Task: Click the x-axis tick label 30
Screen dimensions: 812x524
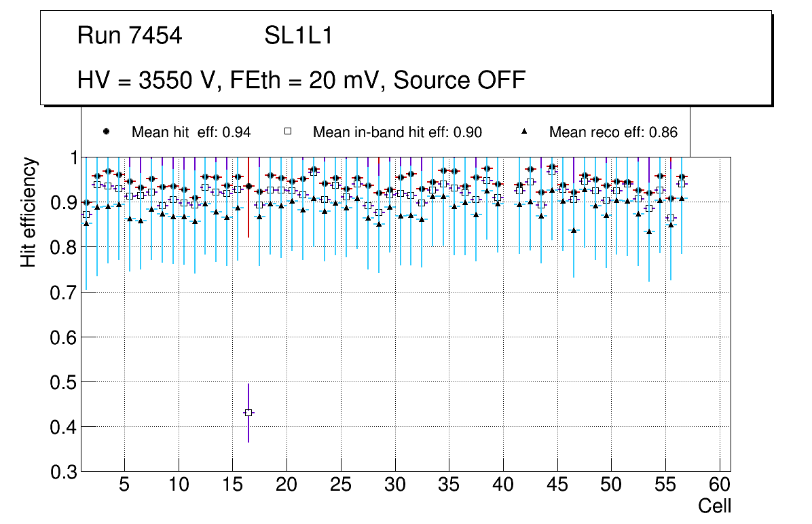Action: (x=394, y=486)
